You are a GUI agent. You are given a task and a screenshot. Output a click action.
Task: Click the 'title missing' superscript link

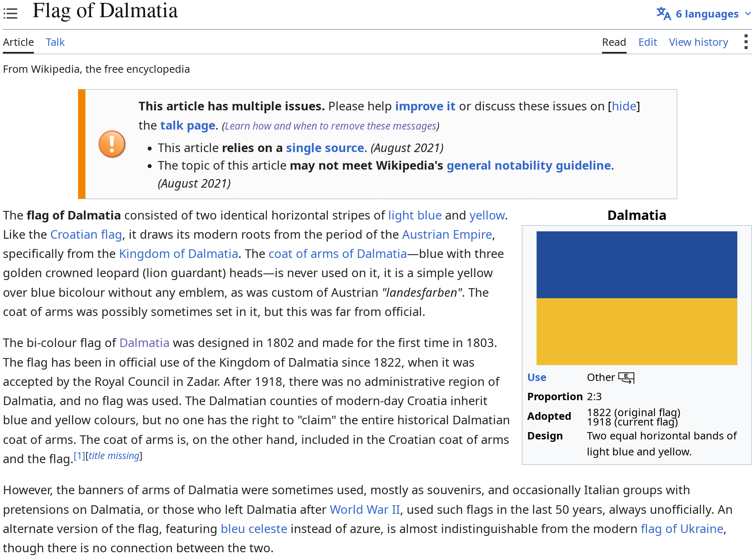coord(114,456)
